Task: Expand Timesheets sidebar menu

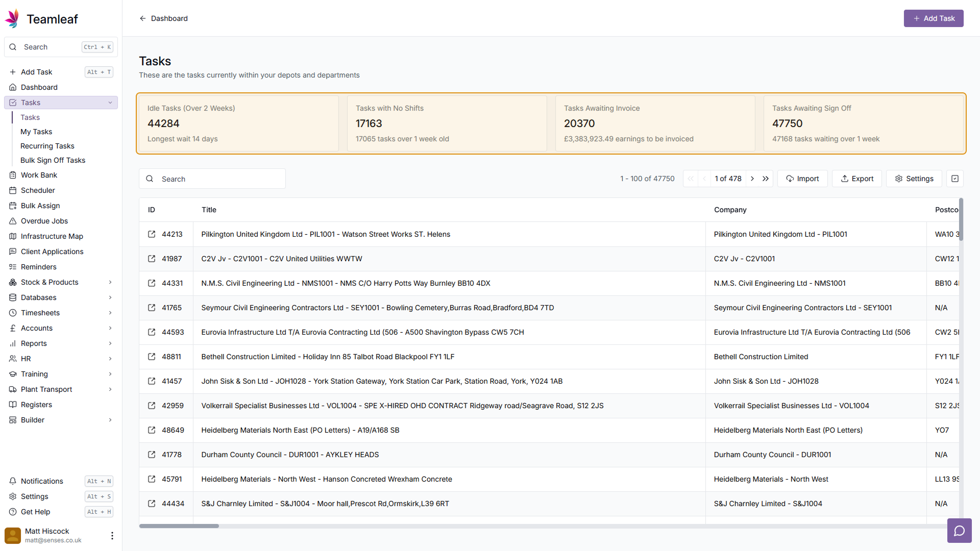Action: point(61,313)
